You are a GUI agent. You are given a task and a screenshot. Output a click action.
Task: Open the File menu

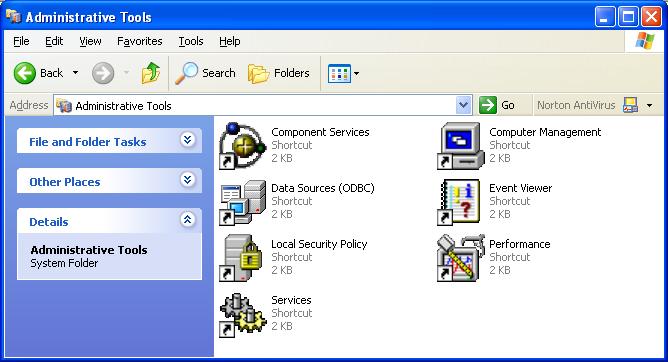click(21, 41)
